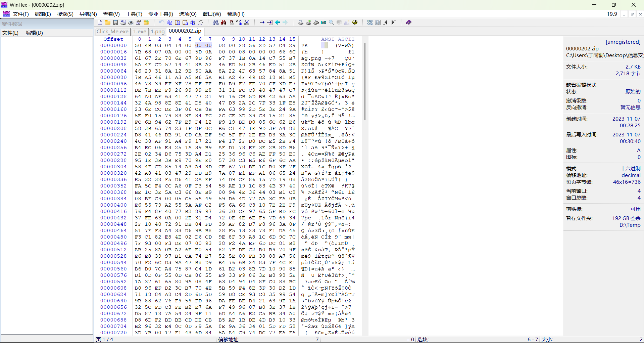Open a file using the Open folder icon

coord(107,22)
